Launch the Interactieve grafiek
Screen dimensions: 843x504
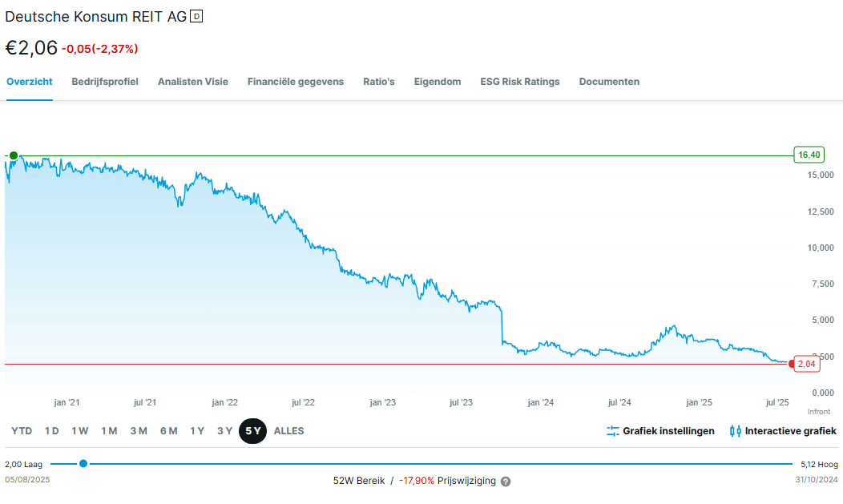(x=783, y=431)
